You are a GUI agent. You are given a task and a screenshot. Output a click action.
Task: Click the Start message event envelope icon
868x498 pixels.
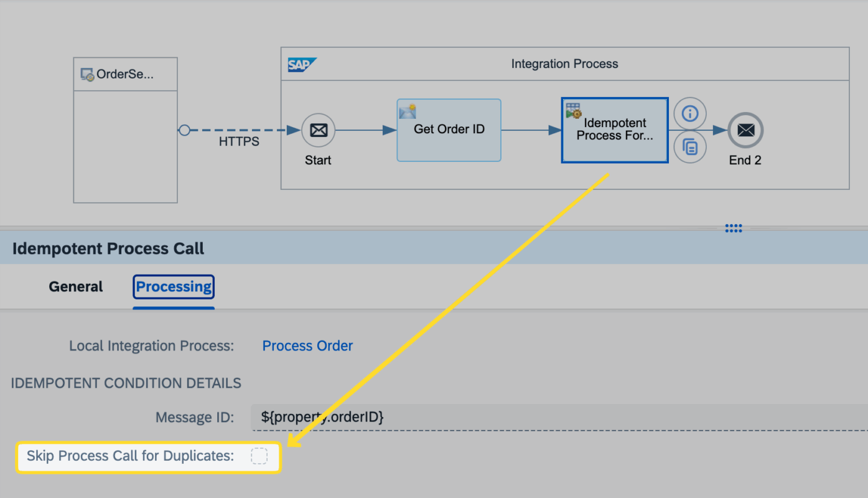tap(318, 131)
